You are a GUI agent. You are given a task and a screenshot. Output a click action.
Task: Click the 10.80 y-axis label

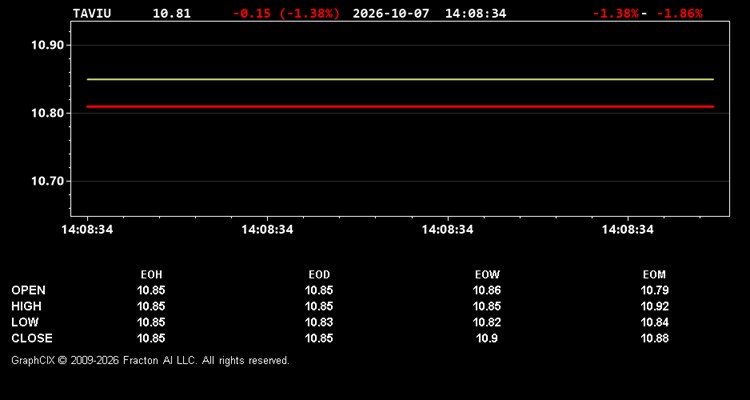[47, 113]
